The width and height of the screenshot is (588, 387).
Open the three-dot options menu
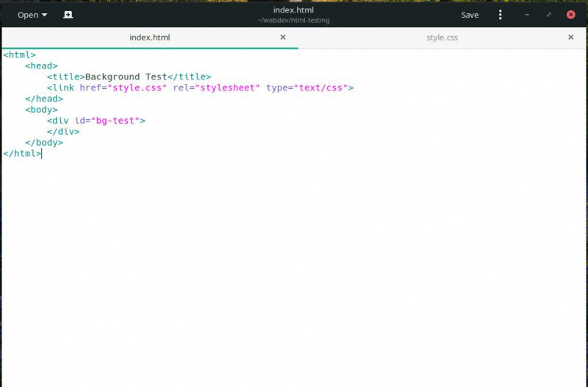pos(500,15)
